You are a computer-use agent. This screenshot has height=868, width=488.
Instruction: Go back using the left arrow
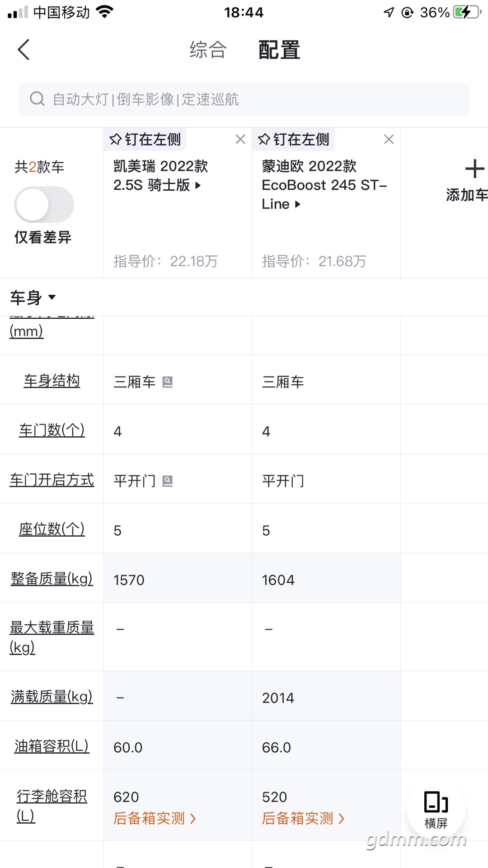pyautogui.click(x=23, y=50)
